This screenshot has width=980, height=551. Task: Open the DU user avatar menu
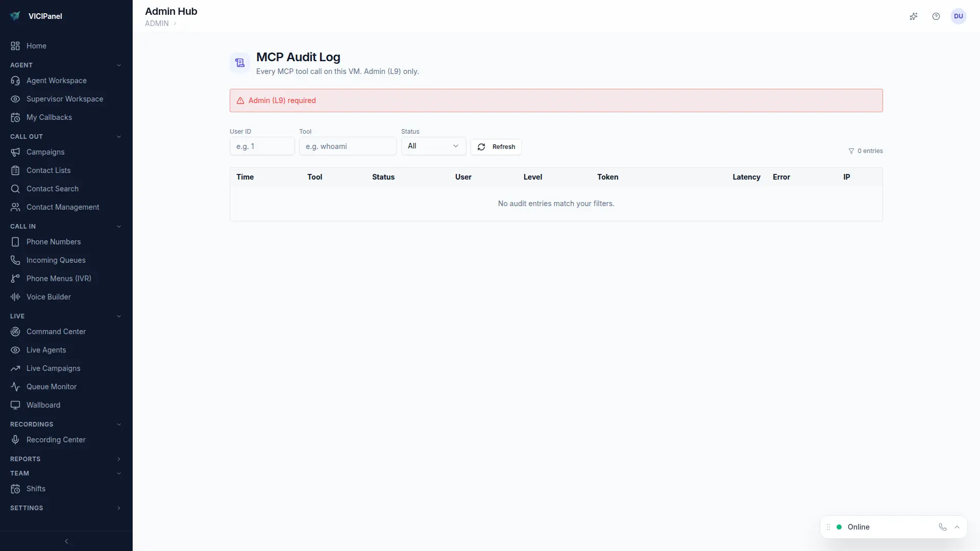pos(959,16)
